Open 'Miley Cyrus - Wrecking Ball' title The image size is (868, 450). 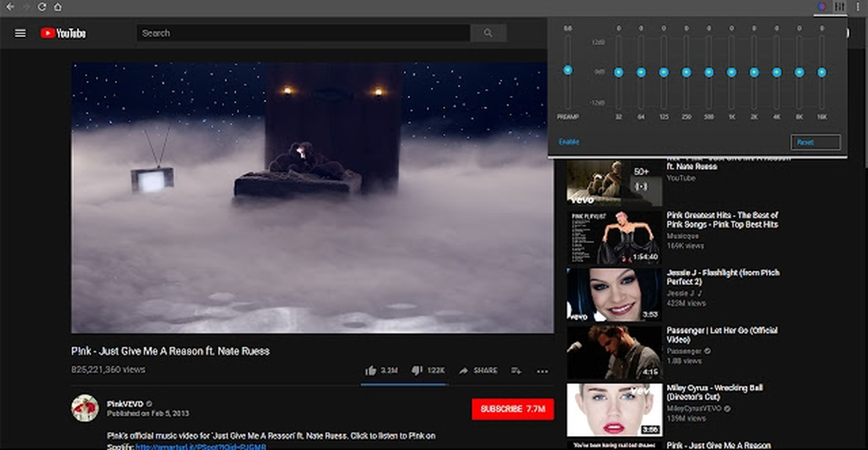[715, 392]
